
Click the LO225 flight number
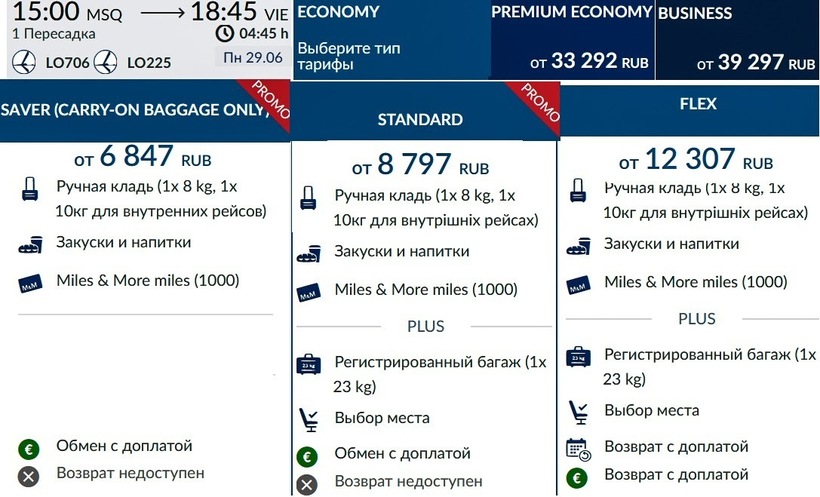point(149,63)
